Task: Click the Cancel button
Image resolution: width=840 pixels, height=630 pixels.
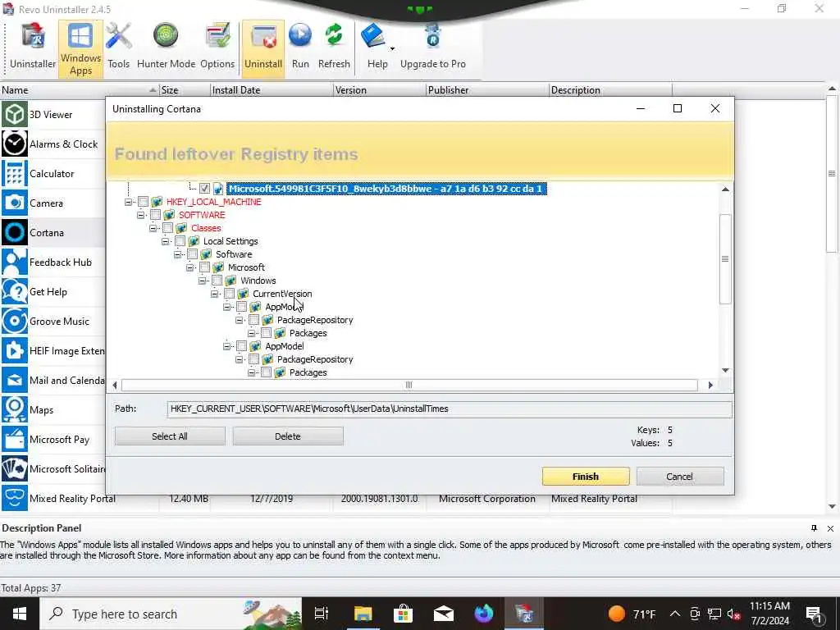Action: pos(679,477)
